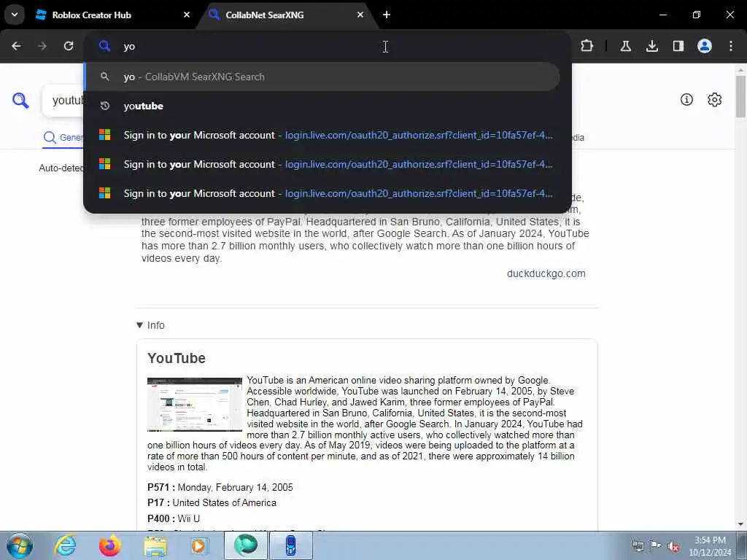Show the Downloads panel
Image resolution: width=747 pixels, height=560 pixels.
coord(651,46)
